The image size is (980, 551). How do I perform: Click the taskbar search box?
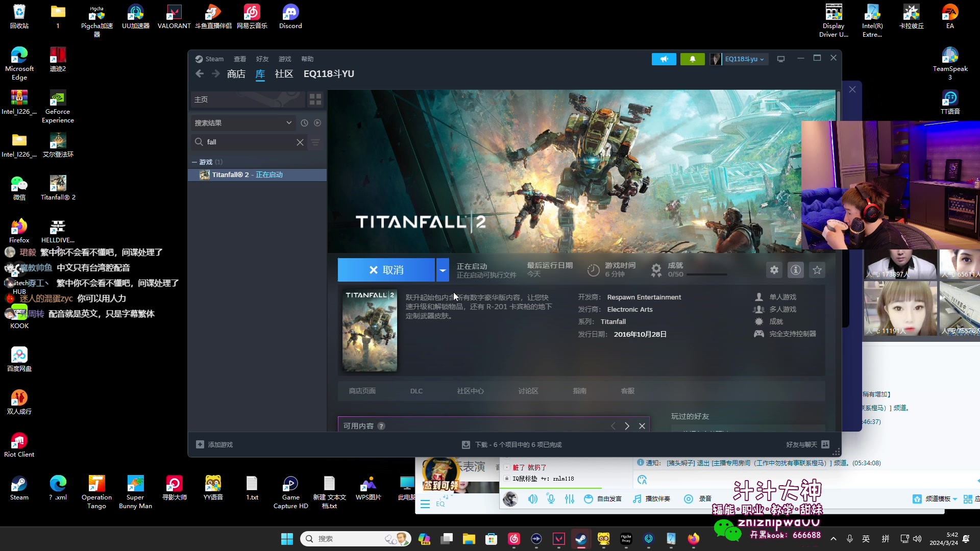(356, 539)
